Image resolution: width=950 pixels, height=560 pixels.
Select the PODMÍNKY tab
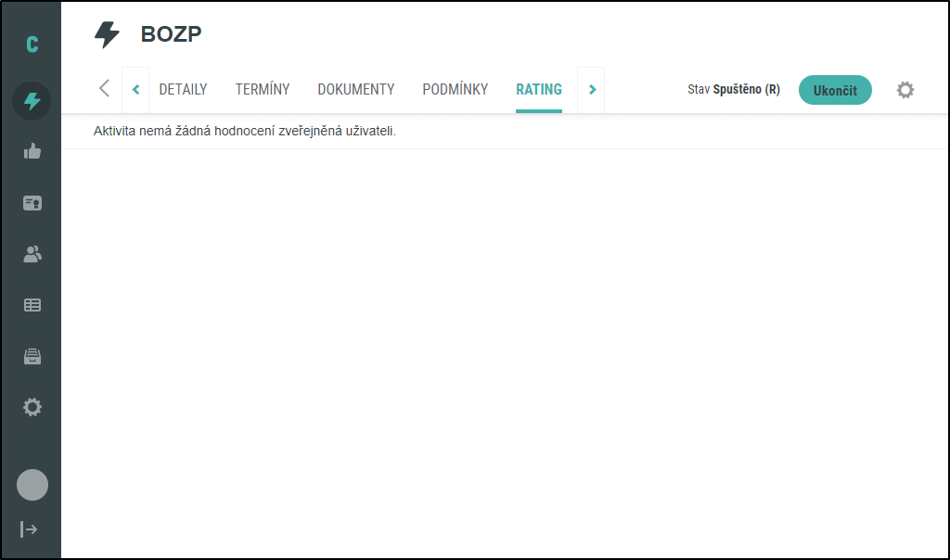pyautogui.click(x=455, y=90)
